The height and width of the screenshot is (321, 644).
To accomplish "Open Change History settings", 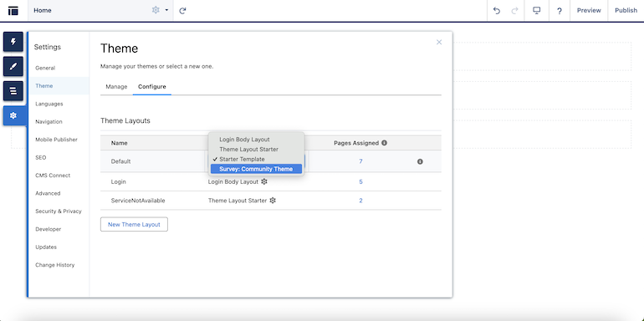I will coord(55,265).
